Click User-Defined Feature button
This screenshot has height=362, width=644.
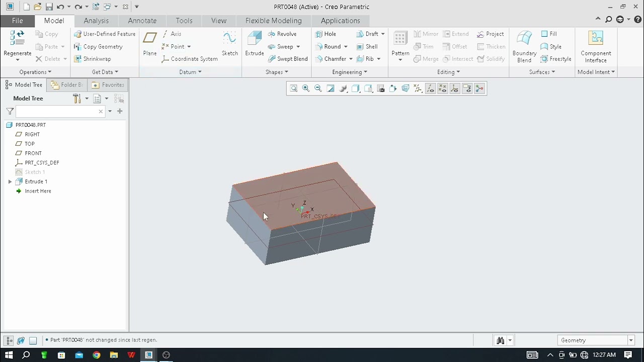tap(105, 34)
